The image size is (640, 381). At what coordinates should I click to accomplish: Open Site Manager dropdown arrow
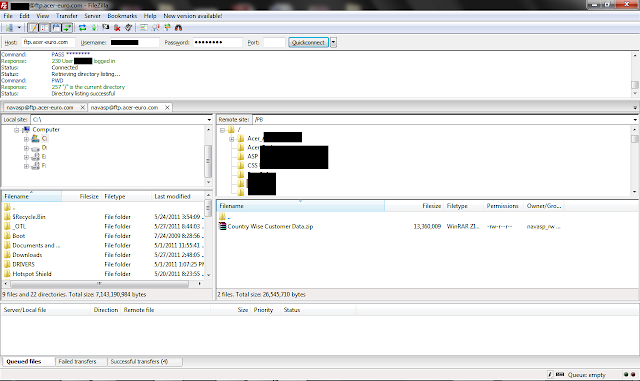[19, 28]
